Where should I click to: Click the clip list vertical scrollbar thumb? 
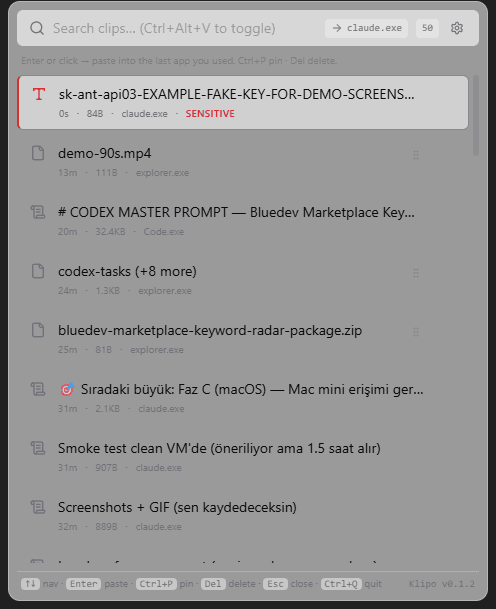(476, 116)
